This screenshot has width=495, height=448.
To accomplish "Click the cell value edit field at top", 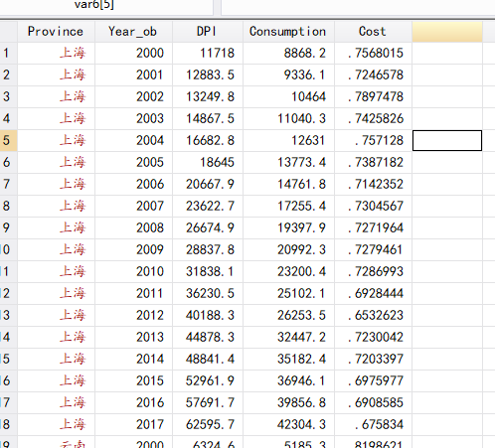I will [358, 7].
